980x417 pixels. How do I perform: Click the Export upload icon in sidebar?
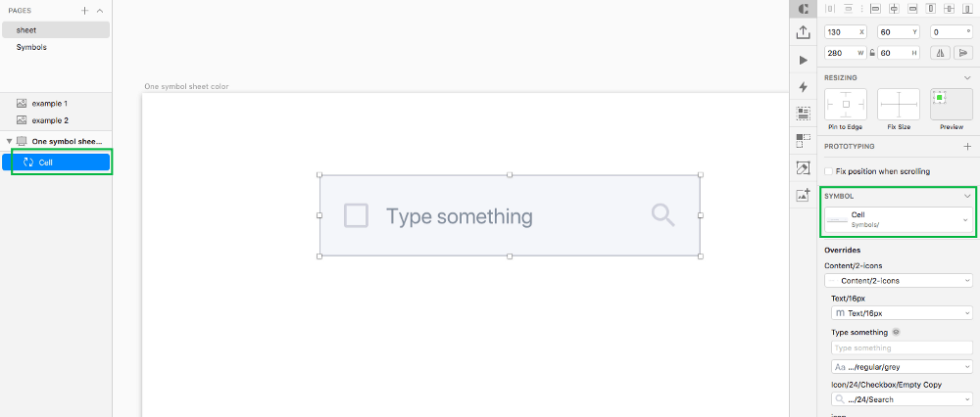pos(804,32)
